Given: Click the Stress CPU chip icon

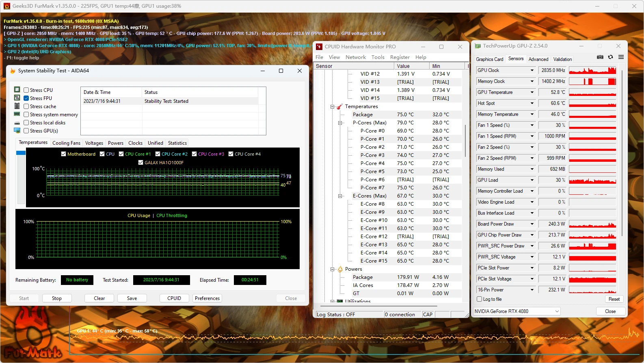Looking at the screenshot, I should 17,90.
